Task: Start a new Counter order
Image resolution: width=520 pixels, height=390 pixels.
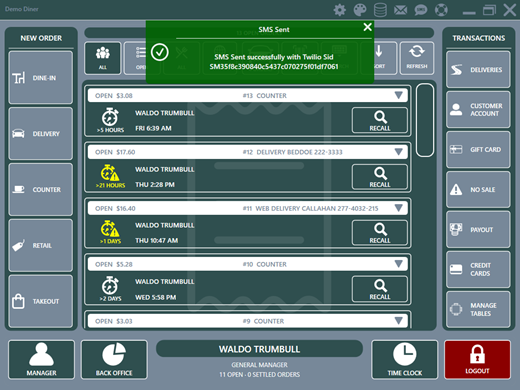Action: click(41, 190)
